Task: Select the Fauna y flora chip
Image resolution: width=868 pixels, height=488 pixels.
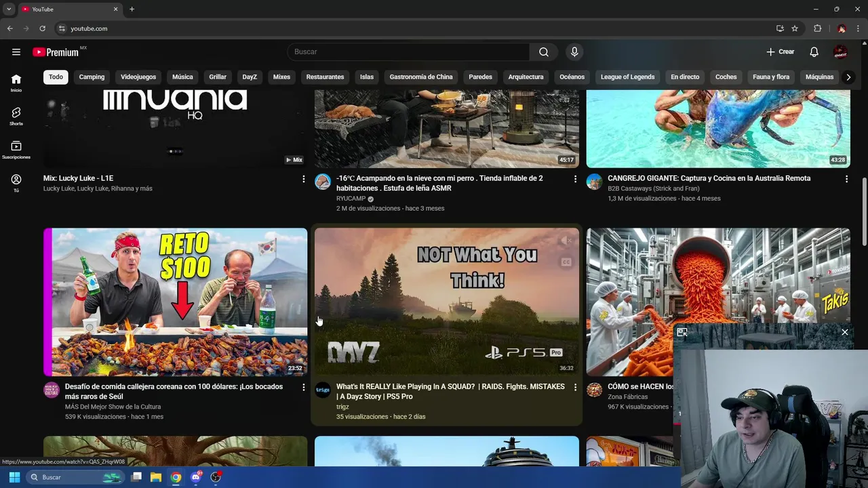Action: point(771,77)
